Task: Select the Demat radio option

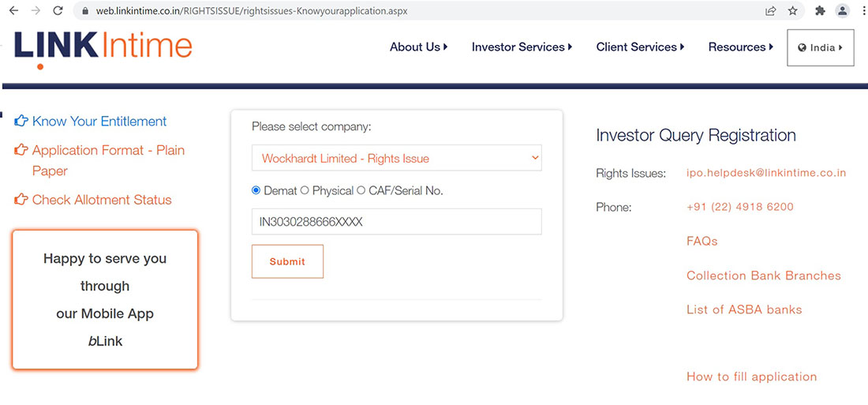Action: click(x=256, y=190)
